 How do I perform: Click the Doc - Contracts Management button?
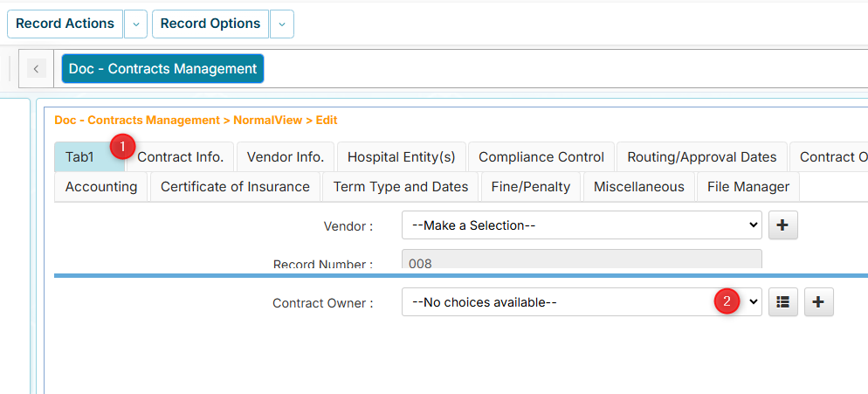click(162, 69)
